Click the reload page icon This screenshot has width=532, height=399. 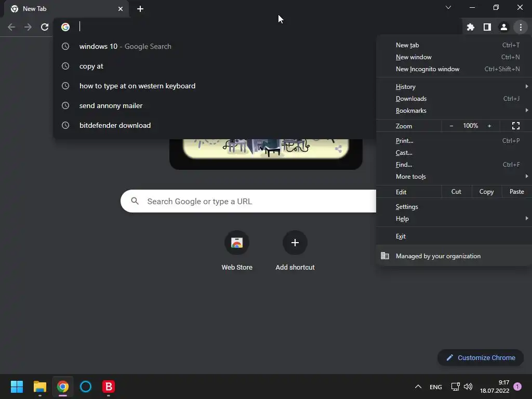(45, 27)
